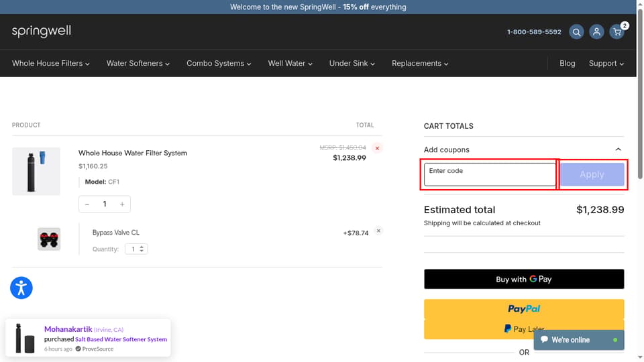The image size is (644, 362).
Task: Expand Whole House Filters menu
Action: coord(50,63)
